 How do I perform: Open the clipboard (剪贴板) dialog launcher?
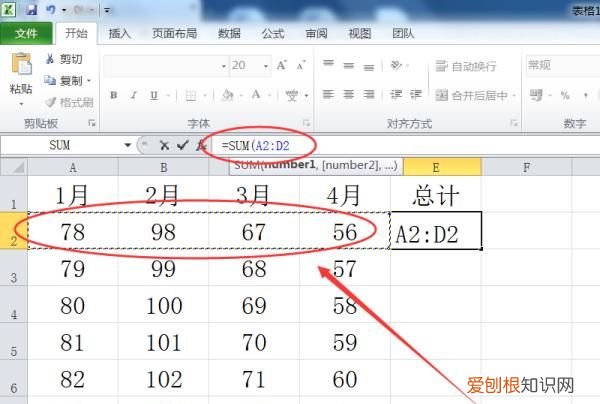pyautogui.click(x=91, y=123)
